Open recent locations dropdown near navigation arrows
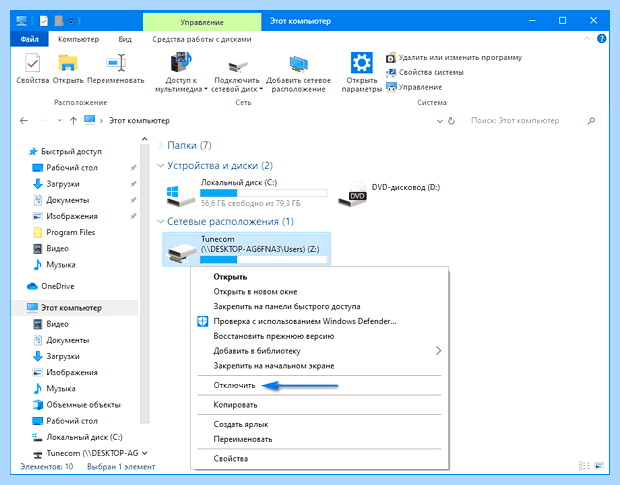 pyautogui.click(x=59, y=120)
